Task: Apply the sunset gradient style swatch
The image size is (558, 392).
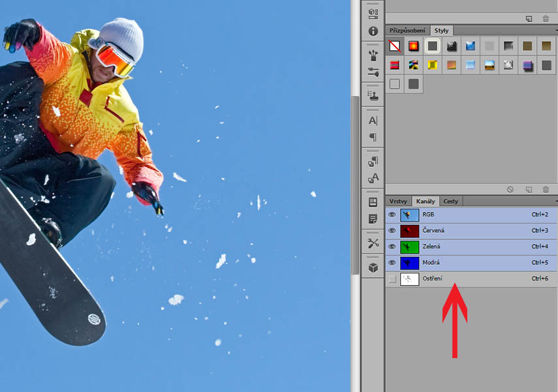Action: [452, 65]
